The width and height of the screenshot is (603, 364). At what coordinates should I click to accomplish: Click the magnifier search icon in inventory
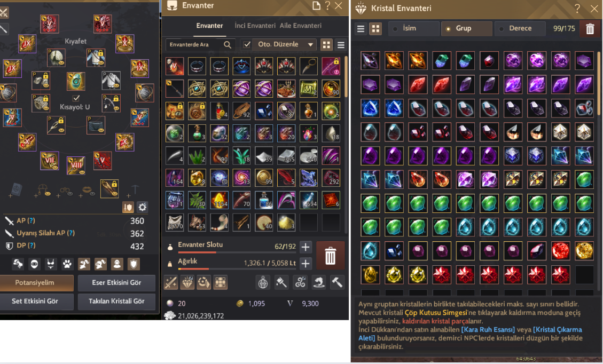(228, 45)
